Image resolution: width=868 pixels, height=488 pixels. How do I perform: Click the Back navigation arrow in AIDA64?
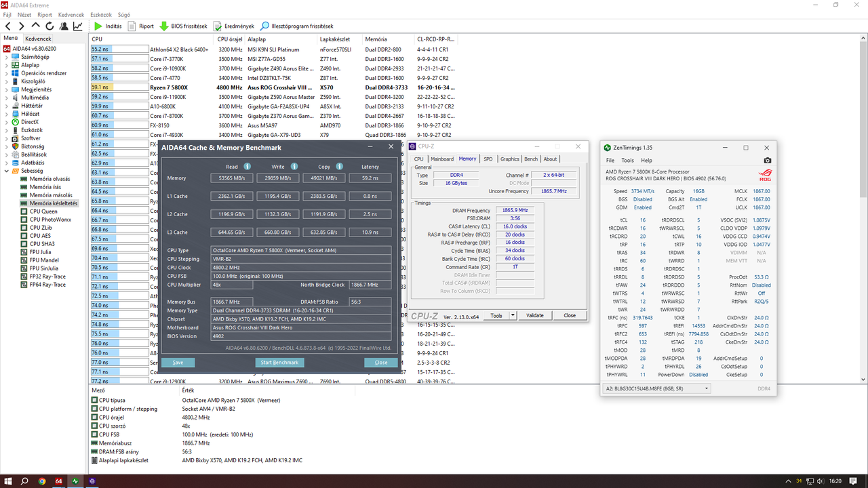coord(9,26)
